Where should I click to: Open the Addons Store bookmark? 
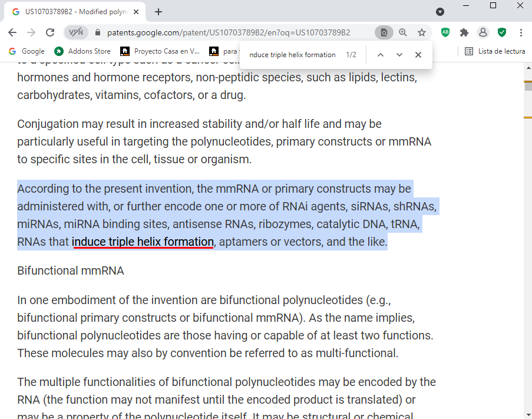point(82,51)
